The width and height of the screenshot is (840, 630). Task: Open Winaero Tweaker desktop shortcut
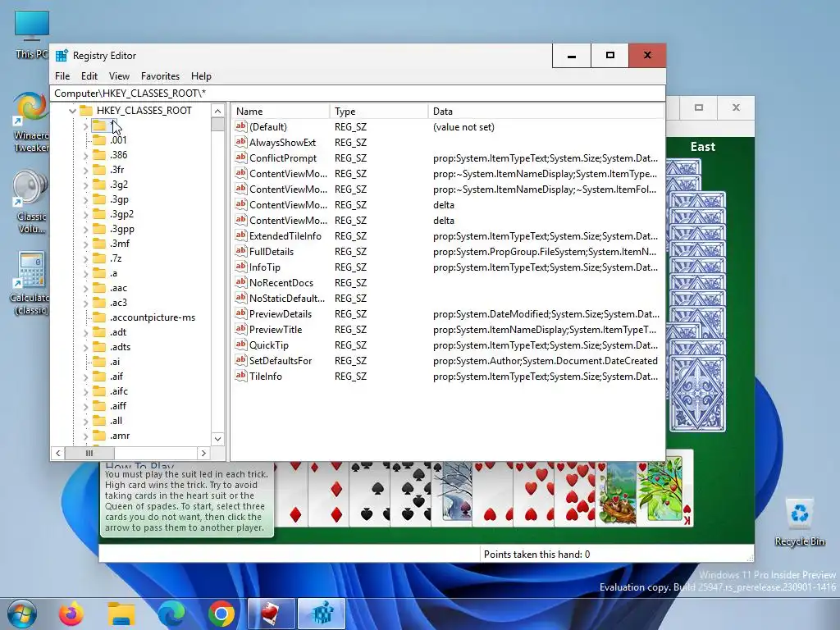pyautogui.click(x=31, y=122)
